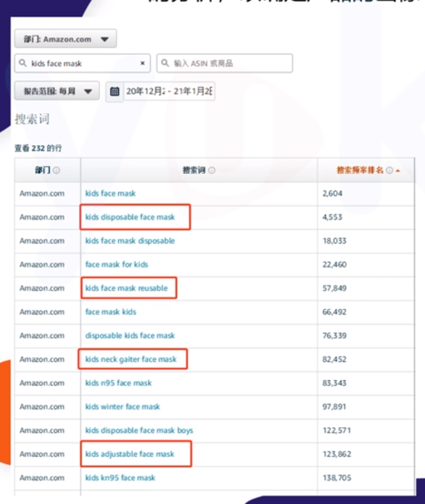Click the magnifier icon in the ASIN field
Viewport: 425px width, 504px height.
click(x=165, y=64)
